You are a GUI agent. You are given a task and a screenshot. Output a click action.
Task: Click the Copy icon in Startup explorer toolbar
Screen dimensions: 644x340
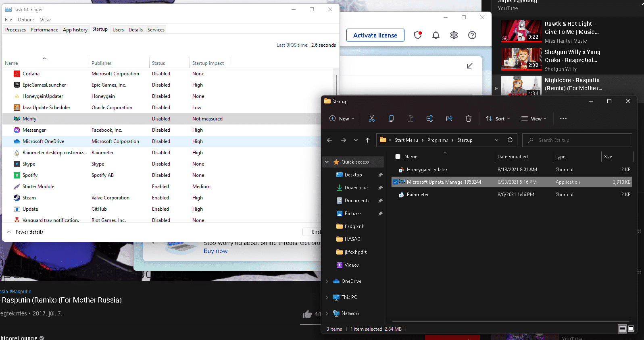coord(391,118)
